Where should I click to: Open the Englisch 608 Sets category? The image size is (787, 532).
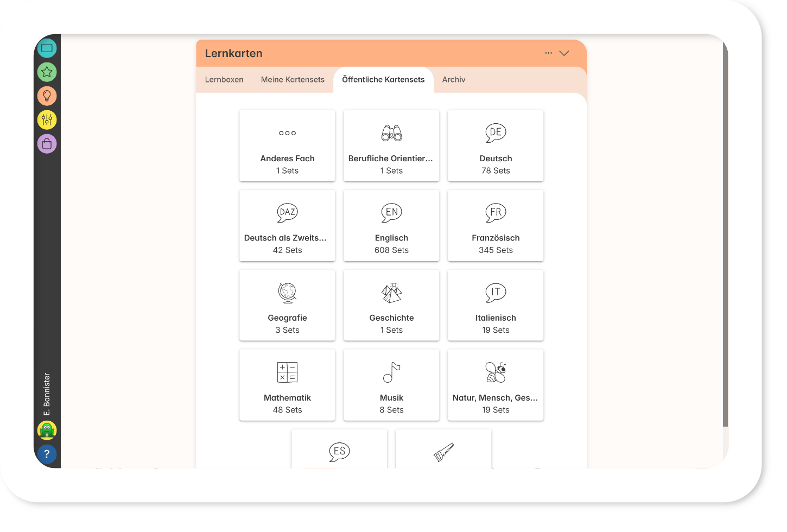coord(391,226)
